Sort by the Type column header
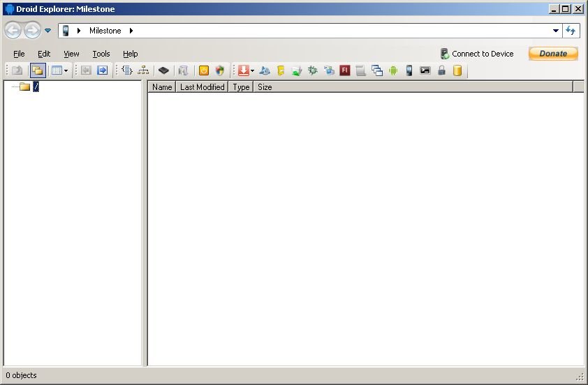 coord(241,87)
